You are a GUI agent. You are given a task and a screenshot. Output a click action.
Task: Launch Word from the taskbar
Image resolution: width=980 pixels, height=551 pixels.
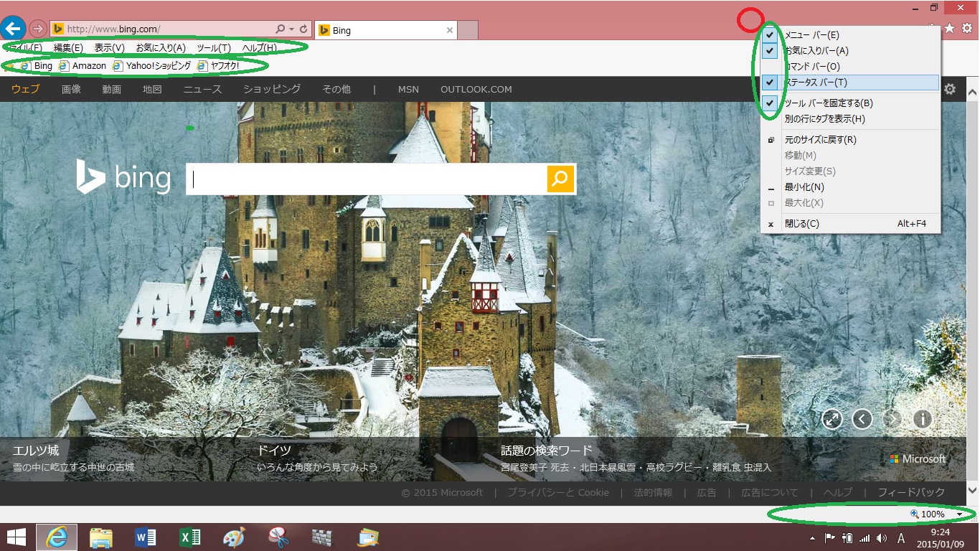tap(145, 537)
